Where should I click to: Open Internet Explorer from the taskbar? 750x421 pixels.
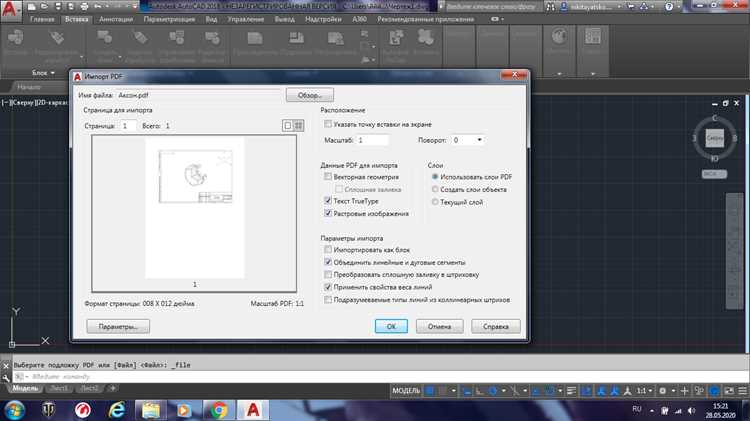(x=116, y=410)
